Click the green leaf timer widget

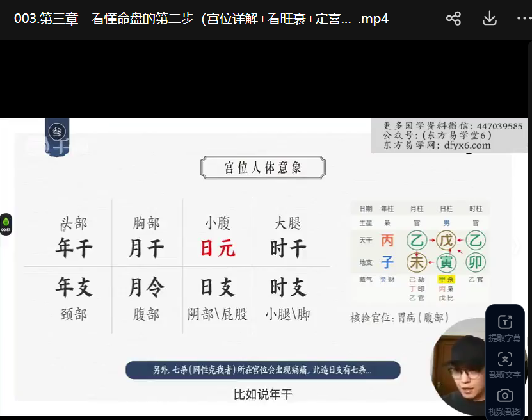tap(6, 223)
